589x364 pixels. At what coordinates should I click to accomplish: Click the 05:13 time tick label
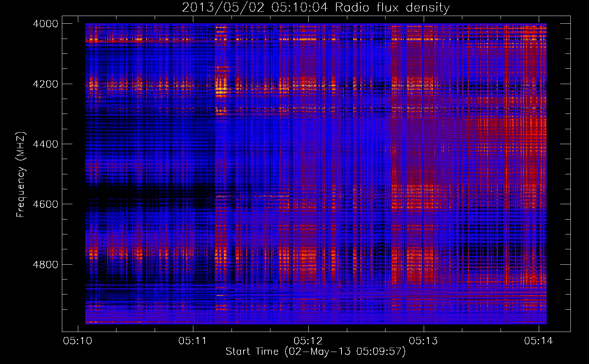[x=423, y=341]
